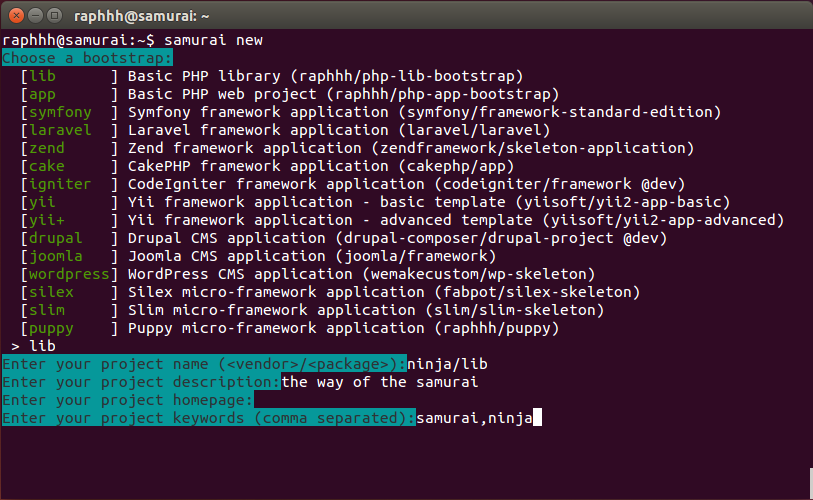Click 'Enter your project homepage:' prompt
The height and width of the screenshot is (500, 813).
click(x=128, y=400)
